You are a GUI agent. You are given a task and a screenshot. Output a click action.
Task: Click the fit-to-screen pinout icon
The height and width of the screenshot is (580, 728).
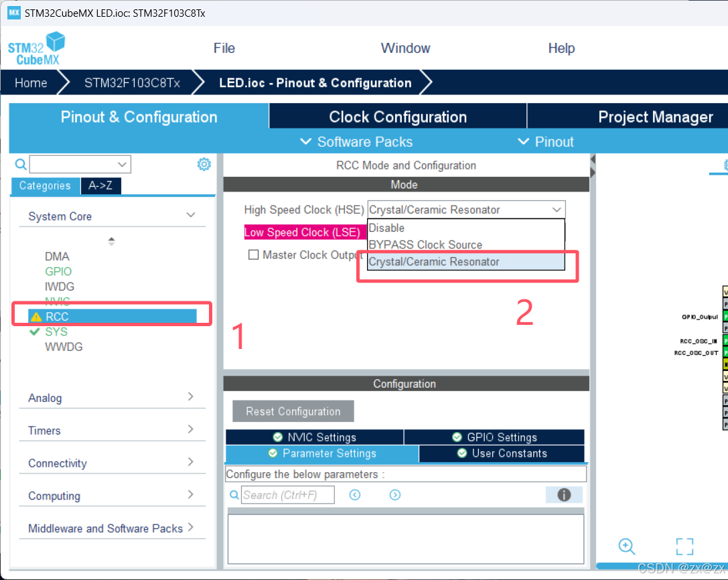click(x=685, y=547)
